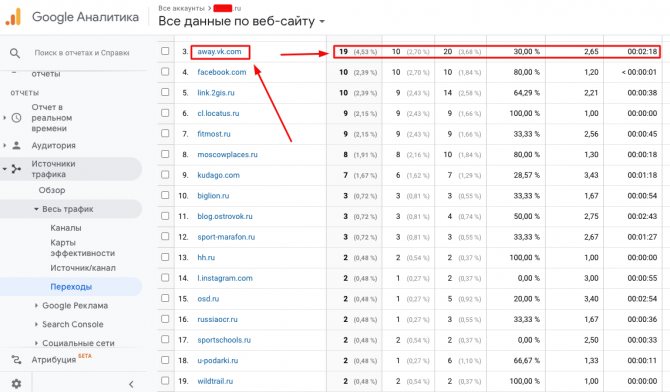This screenshot has width=670, height=392.
Task: Select the wildtrail.ru row checkbox
Action: point(165,380)
